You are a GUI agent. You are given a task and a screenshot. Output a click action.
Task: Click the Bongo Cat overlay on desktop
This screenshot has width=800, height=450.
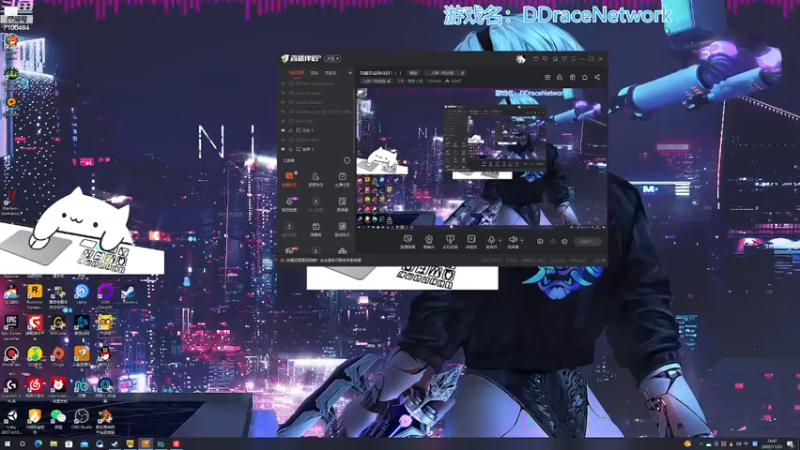(82, 232)
